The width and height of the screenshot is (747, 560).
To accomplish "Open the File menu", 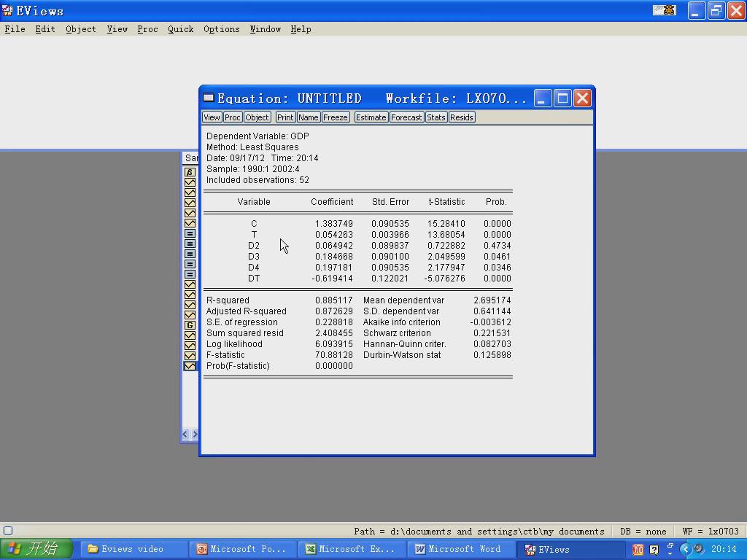I will (15, 29).
